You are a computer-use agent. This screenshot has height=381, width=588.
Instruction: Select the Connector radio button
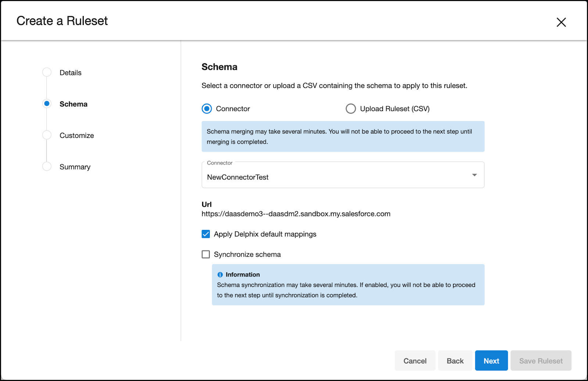206,108
